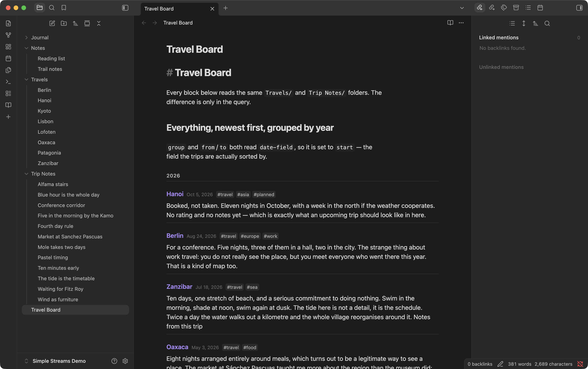Screen dimensions: 588x369
Task: Create a new folder in file explorer
Action: (x=64, y=23)
